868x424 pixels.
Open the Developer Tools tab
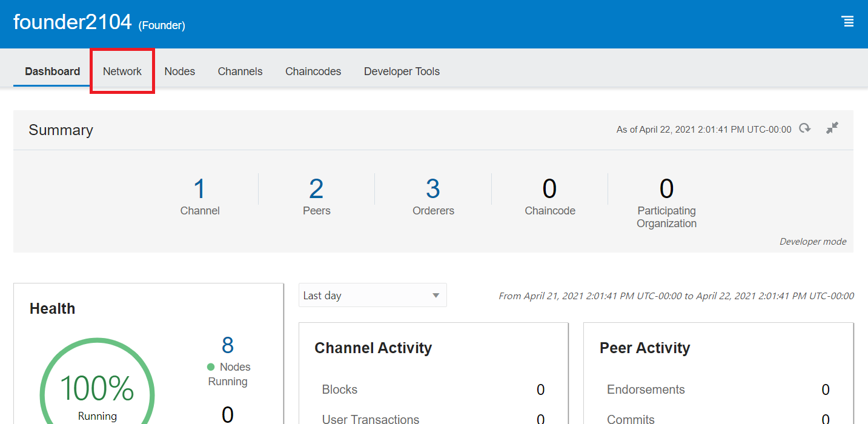(x=402, y=71)
